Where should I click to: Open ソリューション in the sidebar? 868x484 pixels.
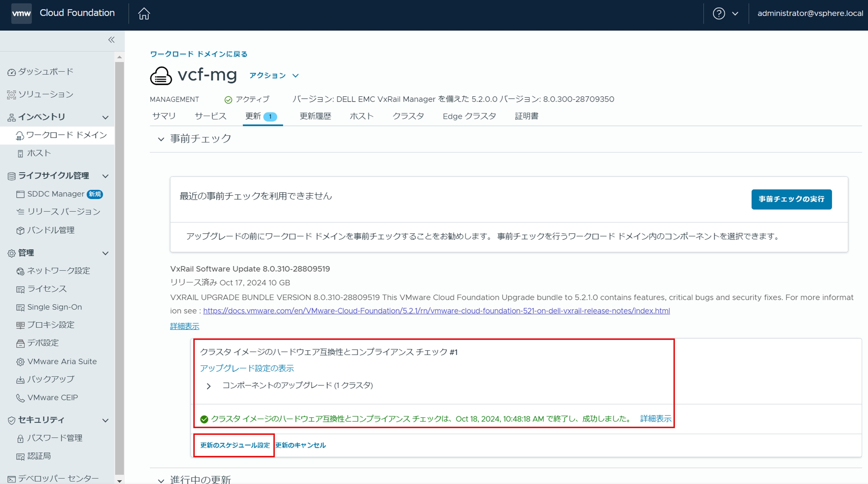point(45,94)
